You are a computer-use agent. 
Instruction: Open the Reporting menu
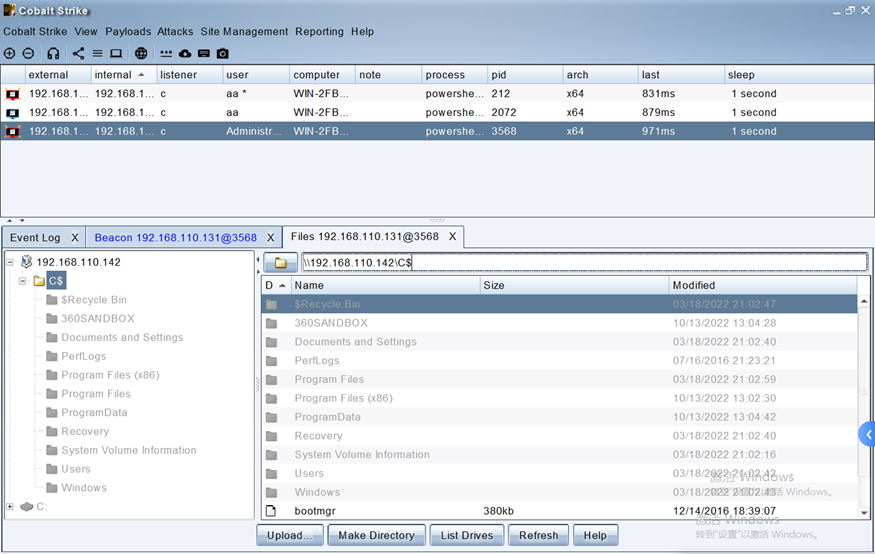[319, 32]
